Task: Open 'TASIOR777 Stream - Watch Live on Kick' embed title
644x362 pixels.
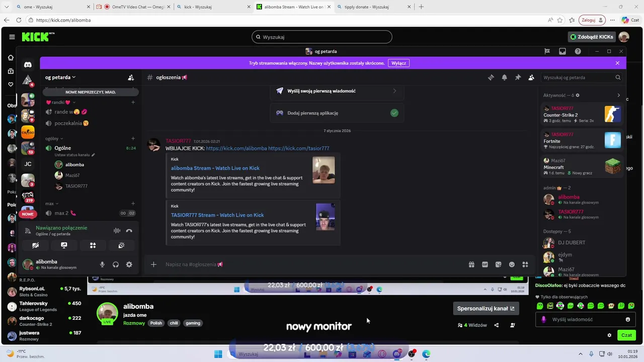Action: (217, 215)
